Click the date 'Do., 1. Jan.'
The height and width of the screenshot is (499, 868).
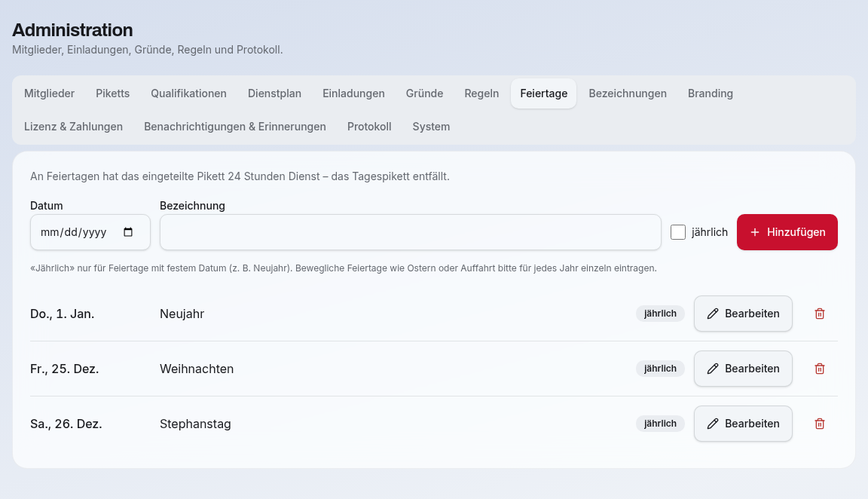point(62,314)
